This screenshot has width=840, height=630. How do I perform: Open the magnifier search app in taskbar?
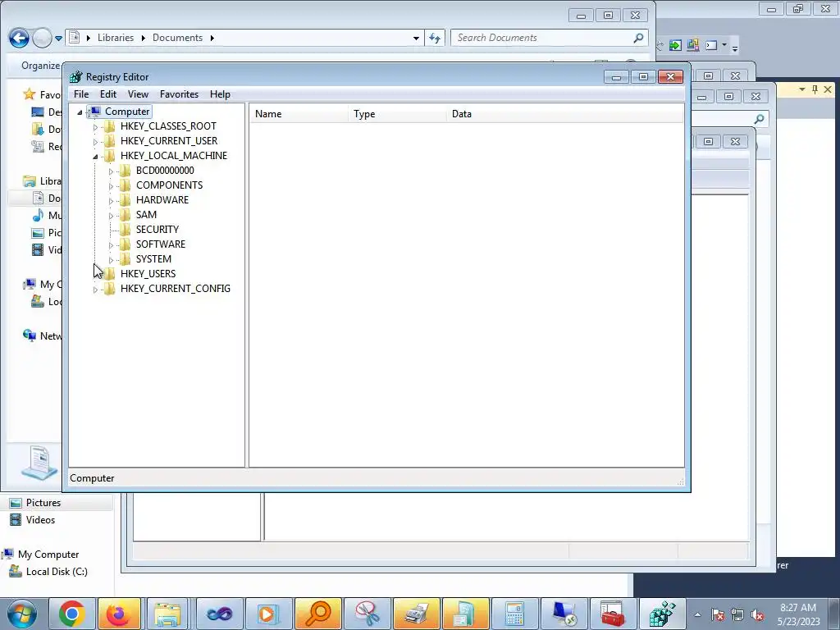pyautogui.click(x=317, y=614)
